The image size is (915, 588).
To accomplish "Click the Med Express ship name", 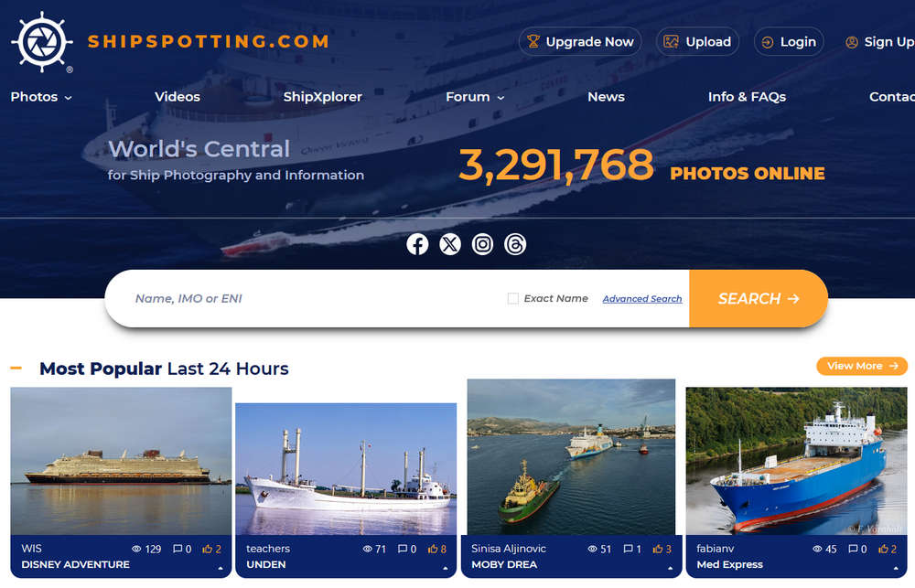I will point(729,564).
